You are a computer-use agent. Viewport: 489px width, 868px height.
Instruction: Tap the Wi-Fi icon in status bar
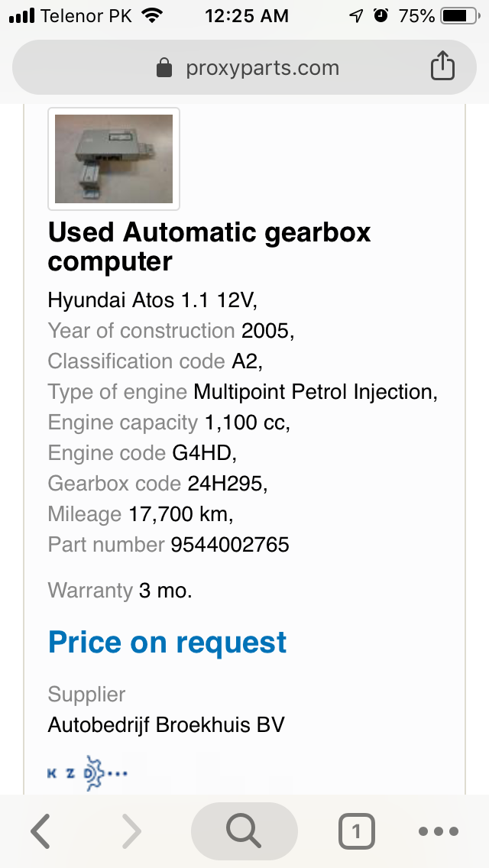pyautogui.click(x=151, y=15)
